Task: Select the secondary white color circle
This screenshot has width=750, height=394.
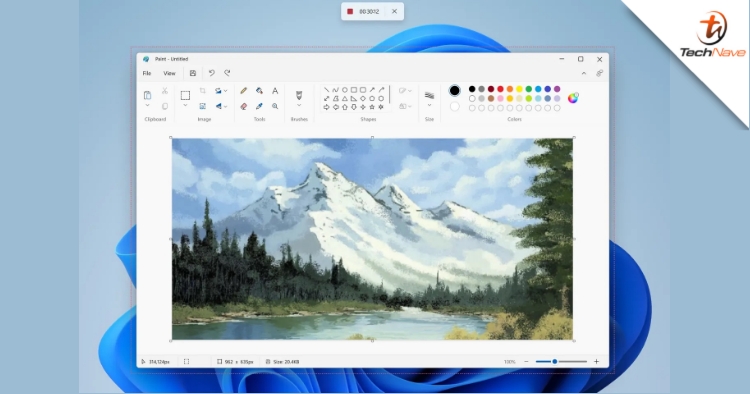Action: (454, 106)
